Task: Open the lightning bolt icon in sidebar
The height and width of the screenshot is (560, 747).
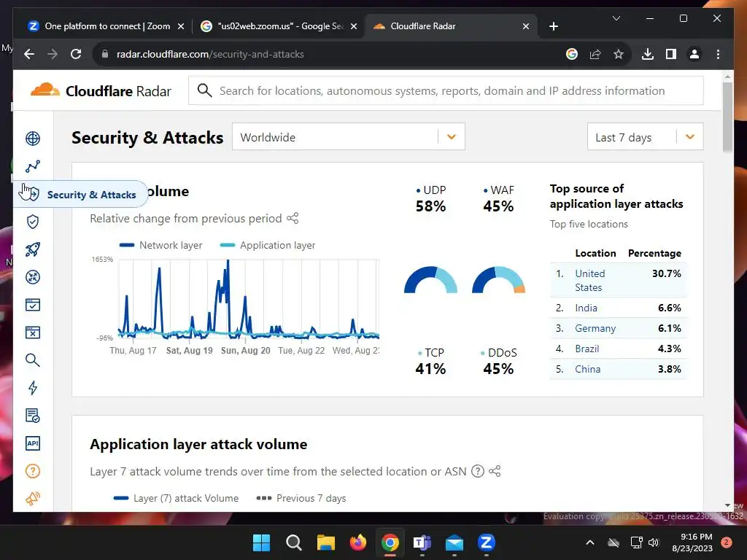Action: pos(32,388)
